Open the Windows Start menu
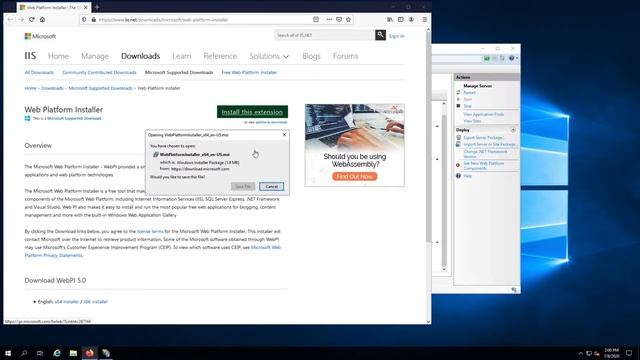The width and height of the screenshot is (640, 360). [8, 353]
